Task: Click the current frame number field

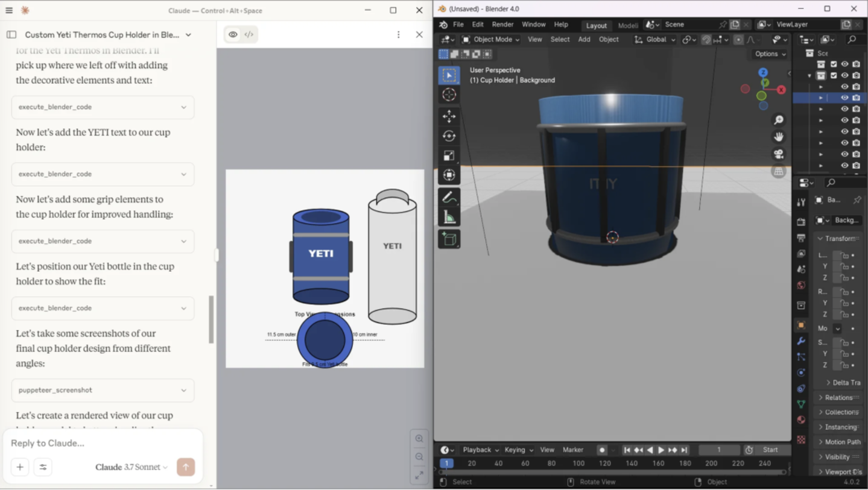Action: pyautogui.click(x=719, y=450)
